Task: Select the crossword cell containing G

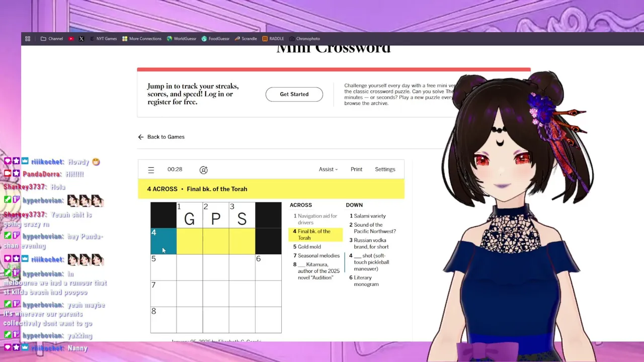Action: coord(190,215)
